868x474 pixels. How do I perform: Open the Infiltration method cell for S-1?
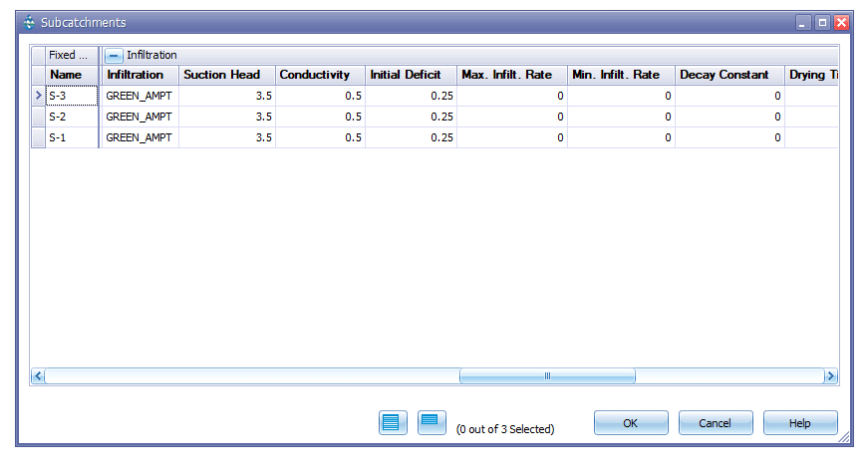140,137
